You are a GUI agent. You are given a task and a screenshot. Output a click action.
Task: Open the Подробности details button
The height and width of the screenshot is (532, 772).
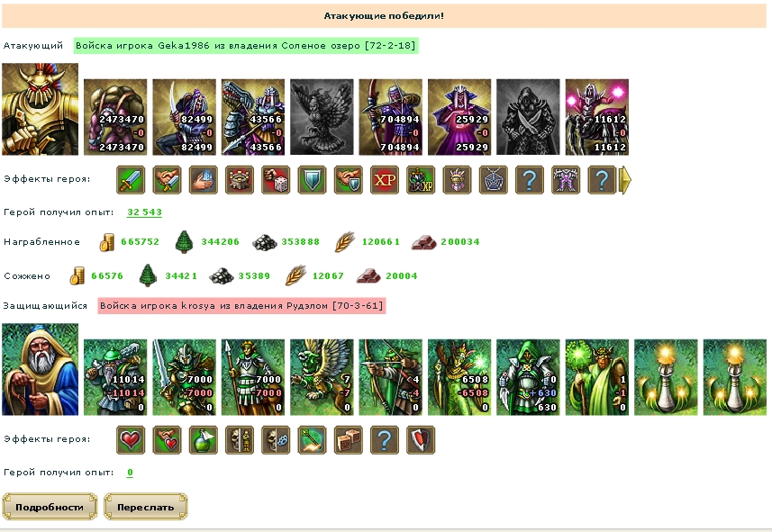click(x=50, y=507)
